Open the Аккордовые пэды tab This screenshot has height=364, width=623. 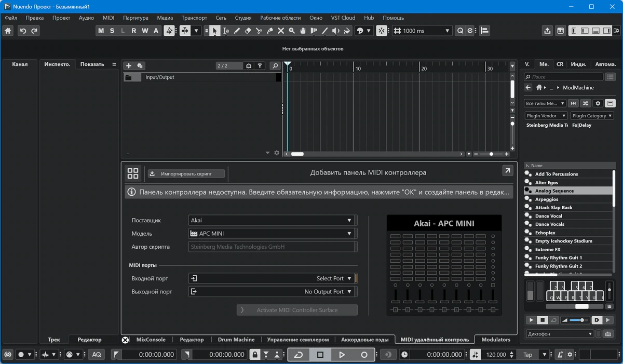[365, 340]
